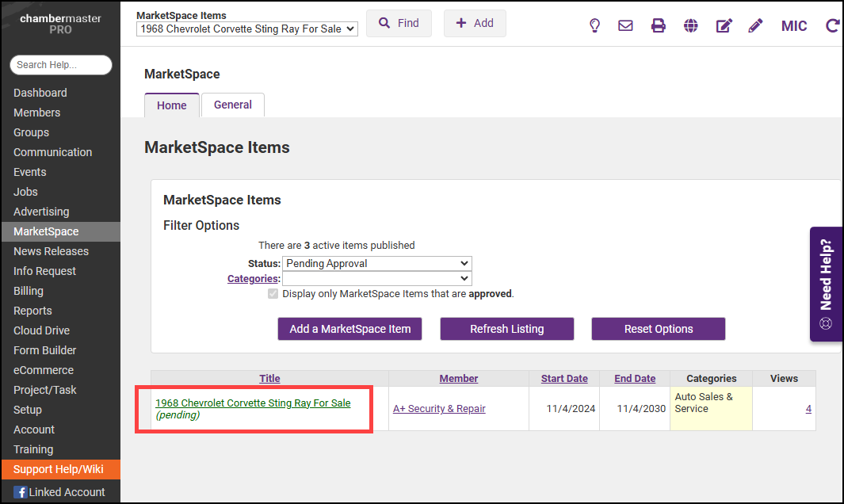This screenshot has width=844, height=504.
Task: Open the Need Help side tab
Action: 826,284
